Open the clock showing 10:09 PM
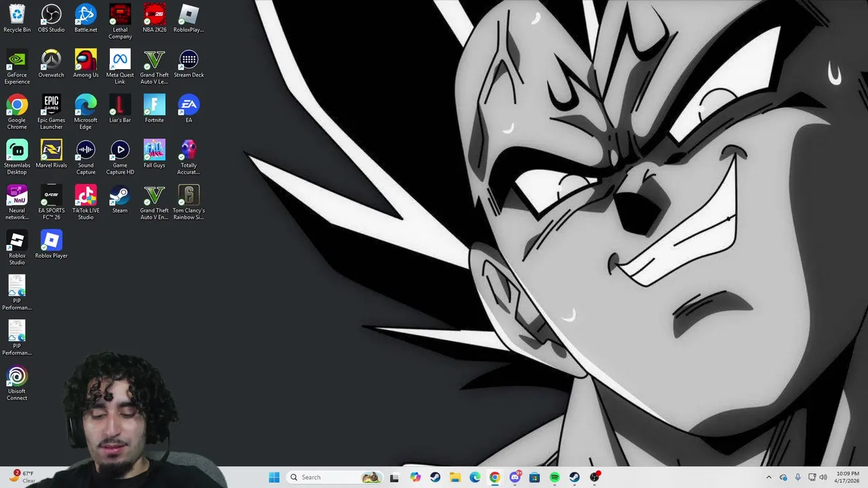868x488 pixels. (x=848, y=477)
